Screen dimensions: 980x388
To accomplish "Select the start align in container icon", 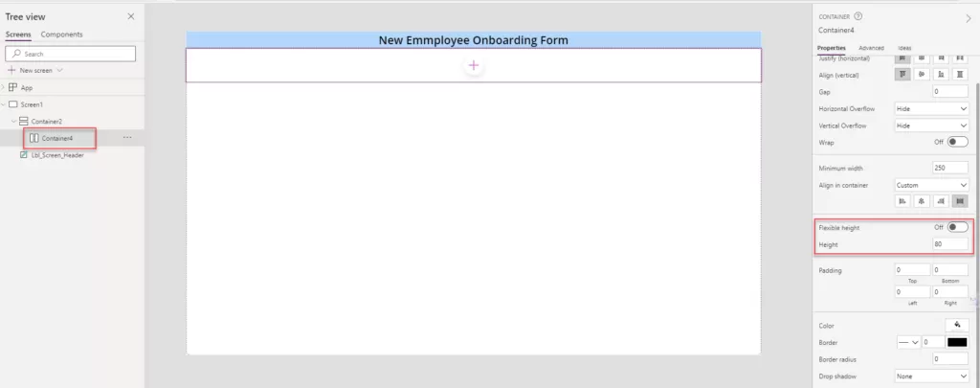I will 902,201.
